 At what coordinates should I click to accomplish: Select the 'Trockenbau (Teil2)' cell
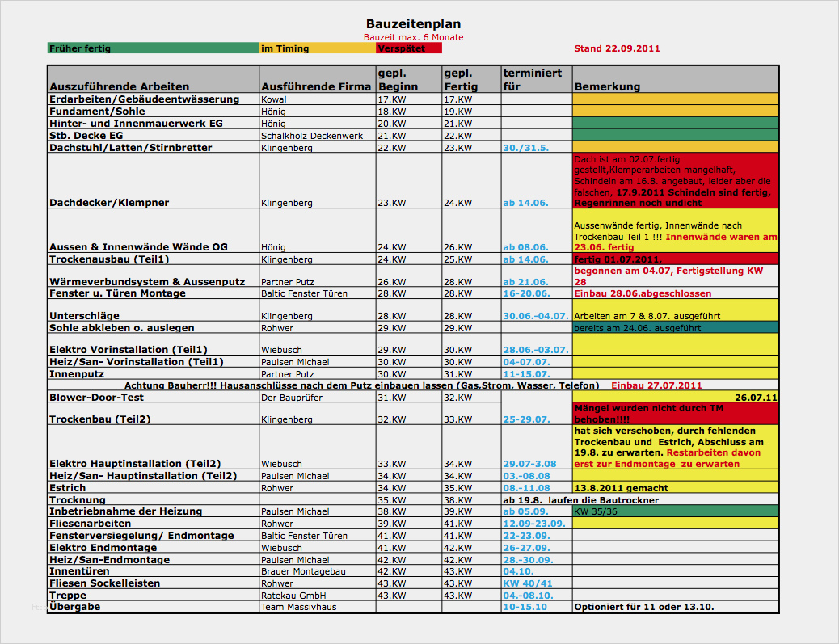[153, 414]
